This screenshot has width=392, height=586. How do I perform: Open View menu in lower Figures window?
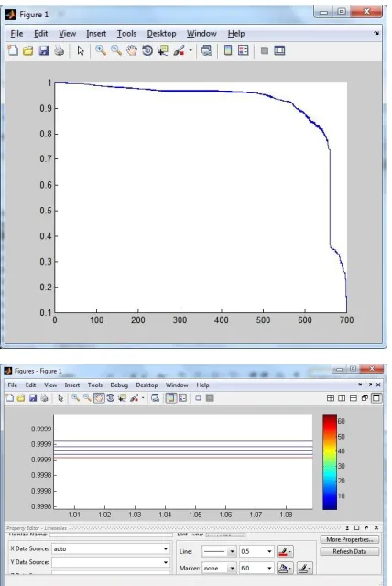point(50,385)
